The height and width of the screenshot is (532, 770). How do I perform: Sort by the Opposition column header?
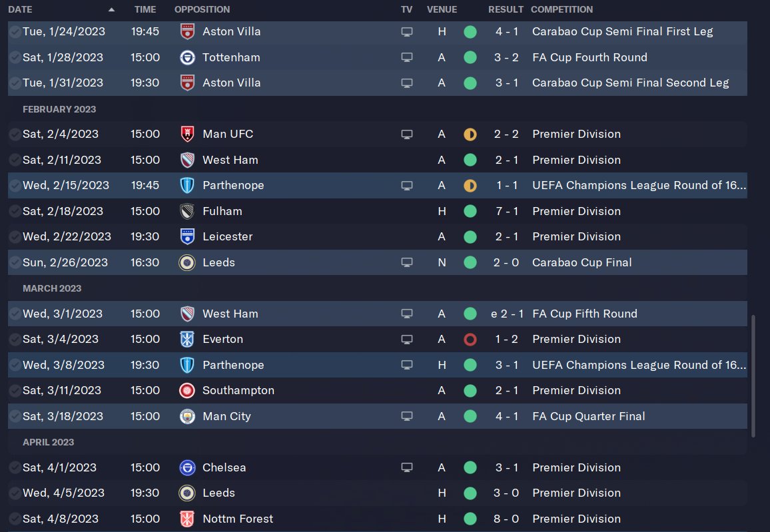click(202, 10)
